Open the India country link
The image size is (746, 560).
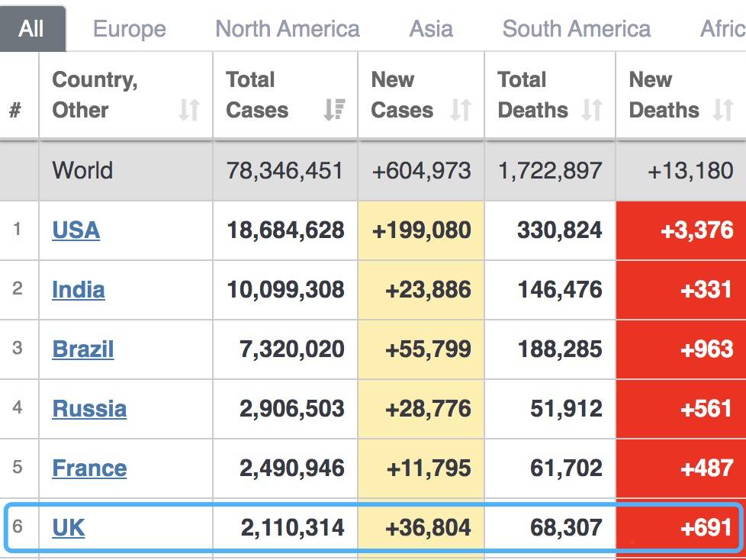pos(79,289)
